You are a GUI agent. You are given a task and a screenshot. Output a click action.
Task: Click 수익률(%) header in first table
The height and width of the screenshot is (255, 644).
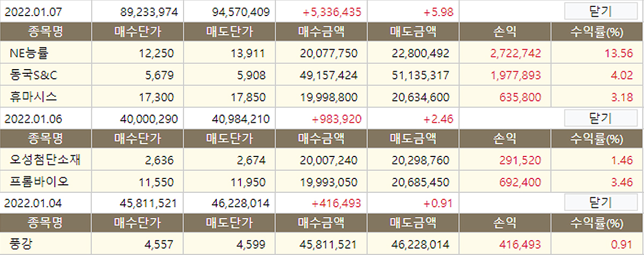[597, 33]
